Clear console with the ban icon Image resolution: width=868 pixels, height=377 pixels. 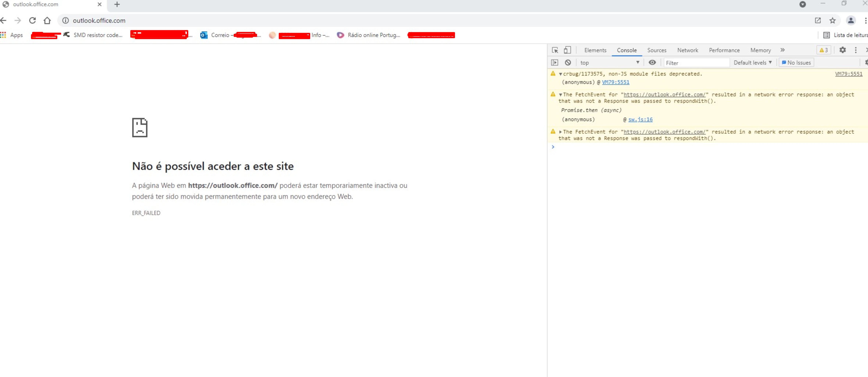coord(568,63)
